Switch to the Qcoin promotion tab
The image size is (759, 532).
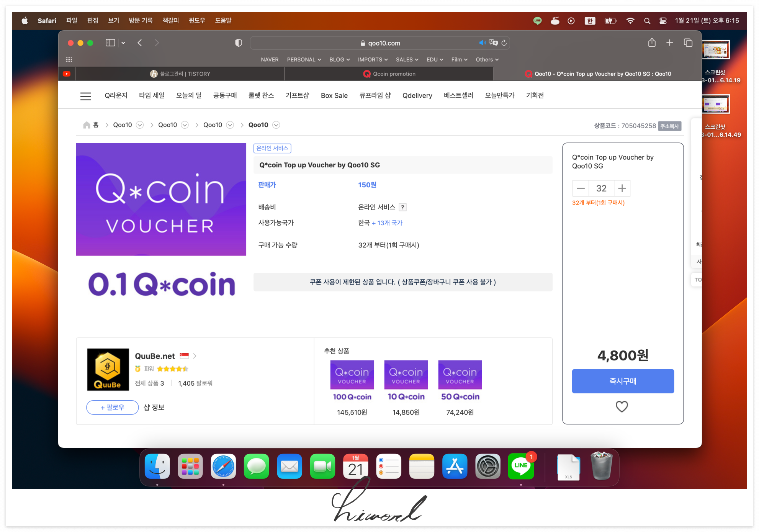click(389, 74)
